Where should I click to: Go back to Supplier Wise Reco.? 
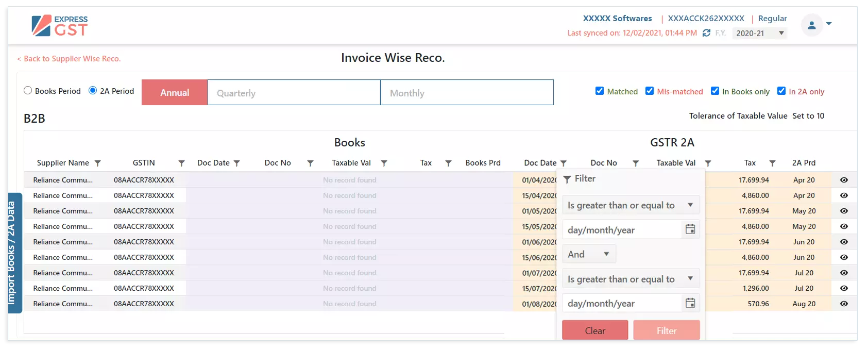pos(69,59)
